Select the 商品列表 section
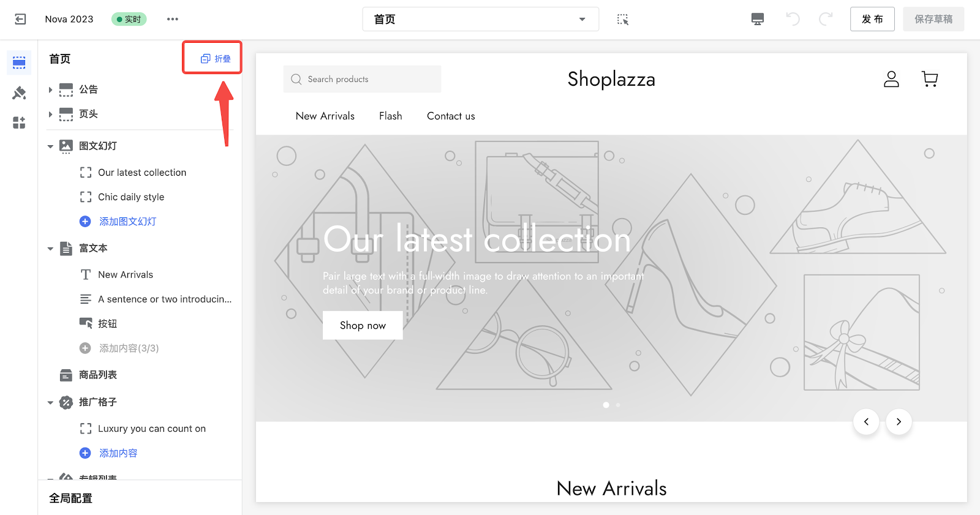Screen dimensions: 980x515 point(97,375)
